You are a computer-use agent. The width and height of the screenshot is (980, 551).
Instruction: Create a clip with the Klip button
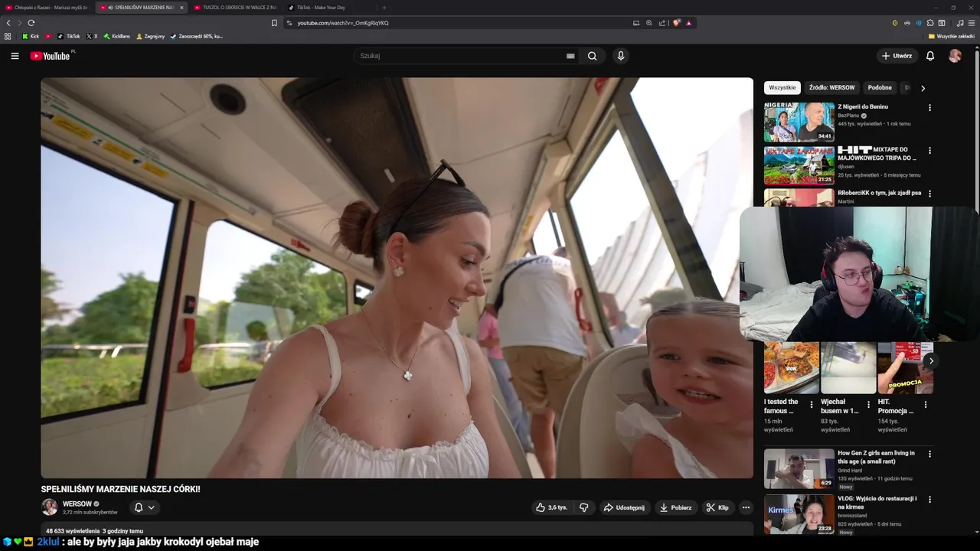pos(717,507)
